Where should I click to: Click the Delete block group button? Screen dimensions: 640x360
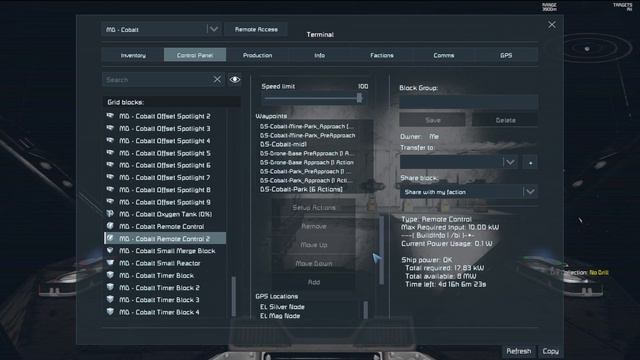point(505,120)
